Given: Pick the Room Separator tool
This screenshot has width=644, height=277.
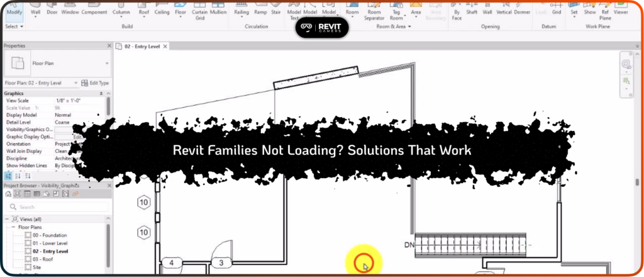Looking at the screenshot, I should pyautogui.click(x=374, y=11).
